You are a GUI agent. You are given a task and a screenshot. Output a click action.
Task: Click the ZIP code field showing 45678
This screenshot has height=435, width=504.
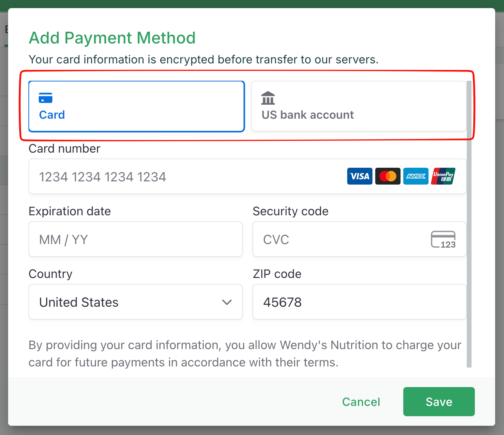359,302
